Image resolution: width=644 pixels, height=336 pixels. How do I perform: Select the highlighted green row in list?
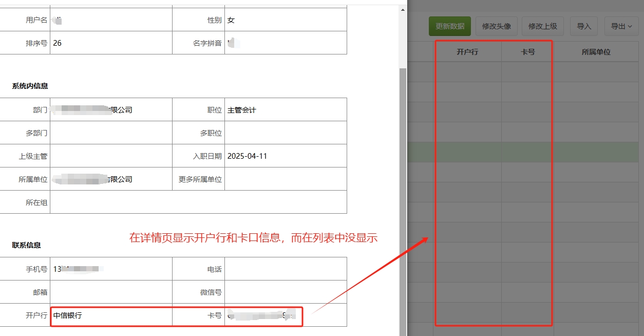(x=524, y=152)
